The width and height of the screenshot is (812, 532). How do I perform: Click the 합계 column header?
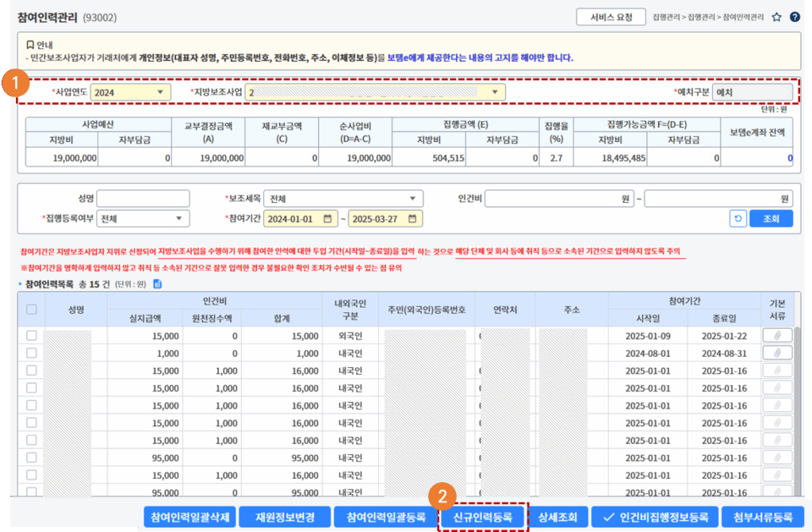point(282,318)
